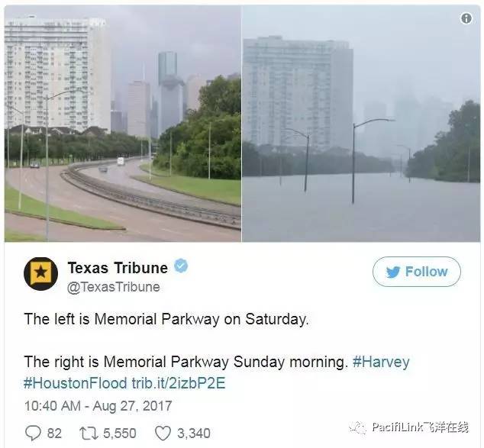Click the 3,340 likes count
Image resolution: width=484 pixels, height=448 pixels.
pos(194,433)
